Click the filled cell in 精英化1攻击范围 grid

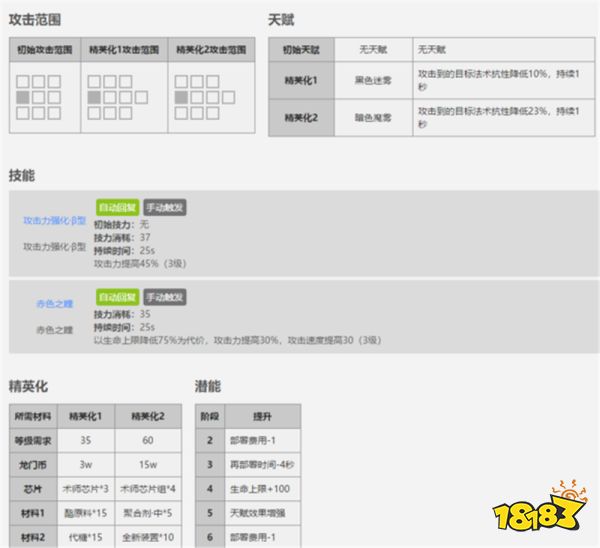click(93, 97)
